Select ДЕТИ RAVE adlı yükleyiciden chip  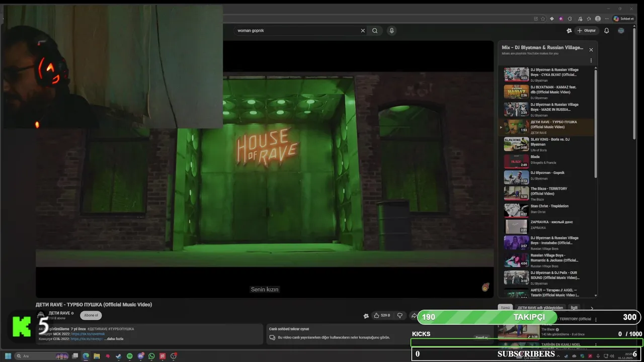tap(540, 308)
